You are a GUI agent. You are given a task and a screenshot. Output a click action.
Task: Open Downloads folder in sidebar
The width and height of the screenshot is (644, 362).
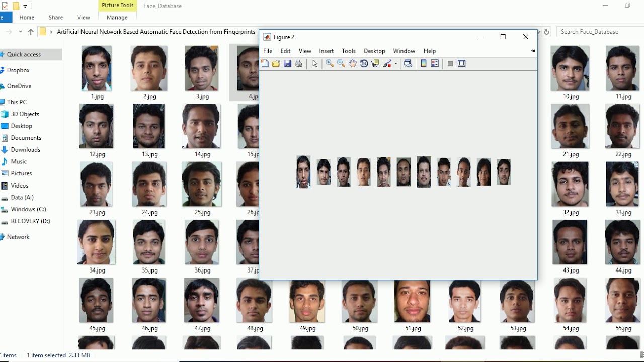tap(25, 149)
